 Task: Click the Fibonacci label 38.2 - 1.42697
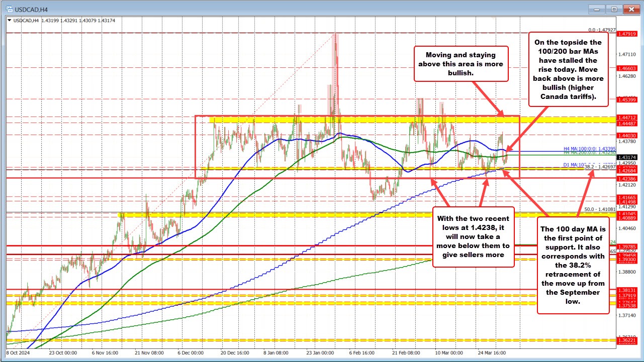point(599,166)
